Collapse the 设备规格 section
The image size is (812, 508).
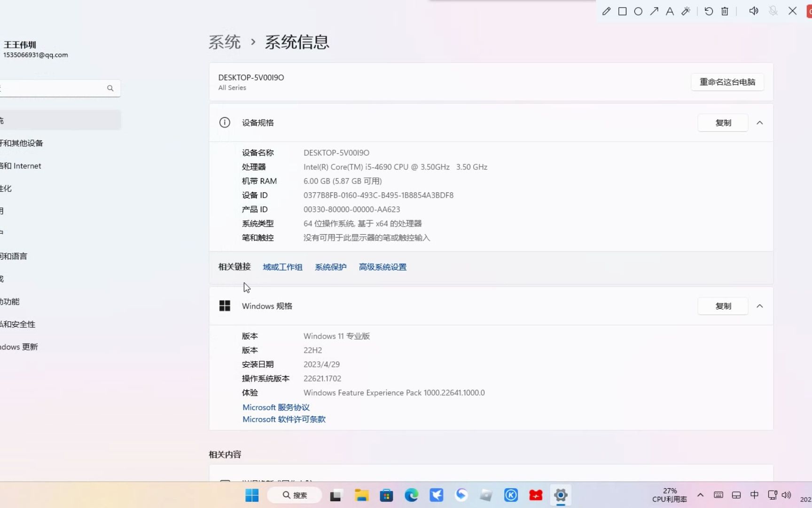[760, 123]
